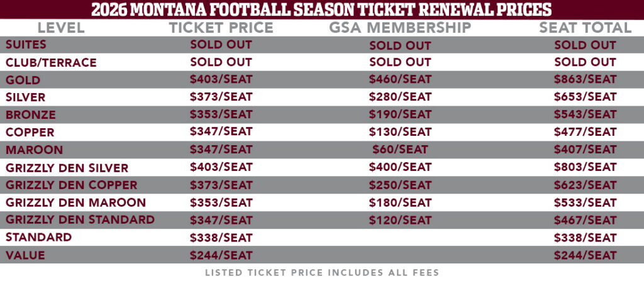Click the Gold level row label

pyautogui.click(x=23, y=80)
